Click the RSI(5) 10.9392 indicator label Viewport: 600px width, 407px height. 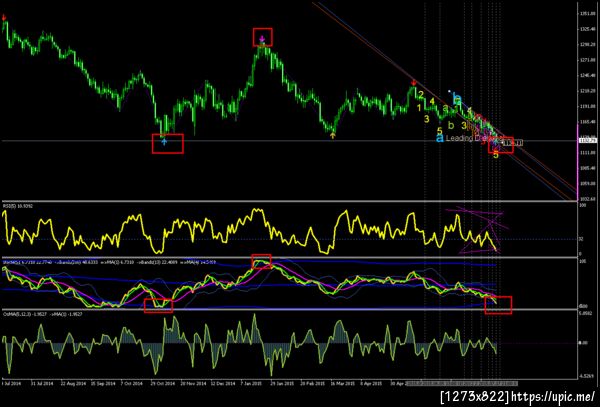(18, 206)
